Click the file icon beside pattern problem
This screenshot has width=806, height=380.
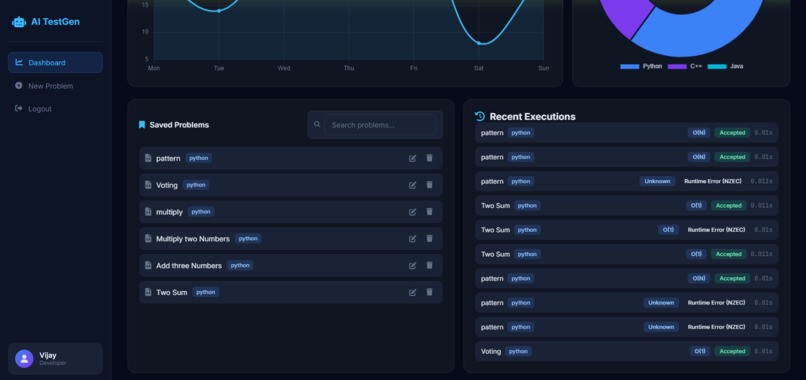point(148,158)
